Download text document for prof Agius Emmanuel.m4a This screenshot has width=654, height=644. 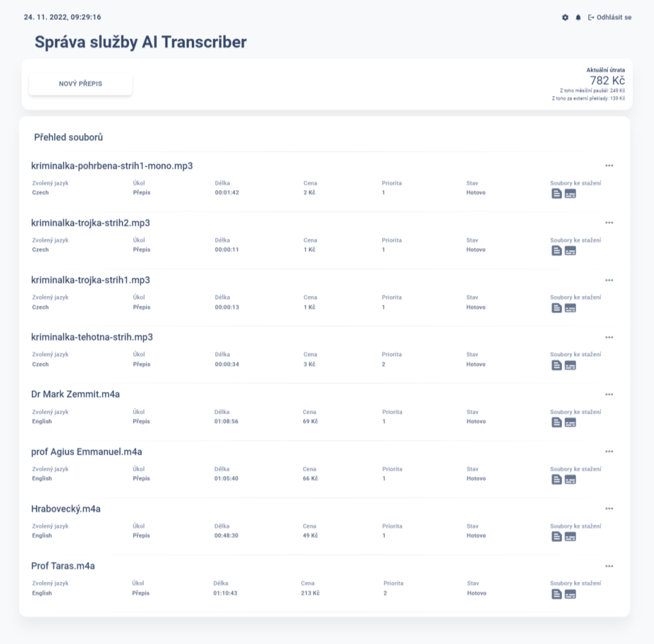point(557,479)
